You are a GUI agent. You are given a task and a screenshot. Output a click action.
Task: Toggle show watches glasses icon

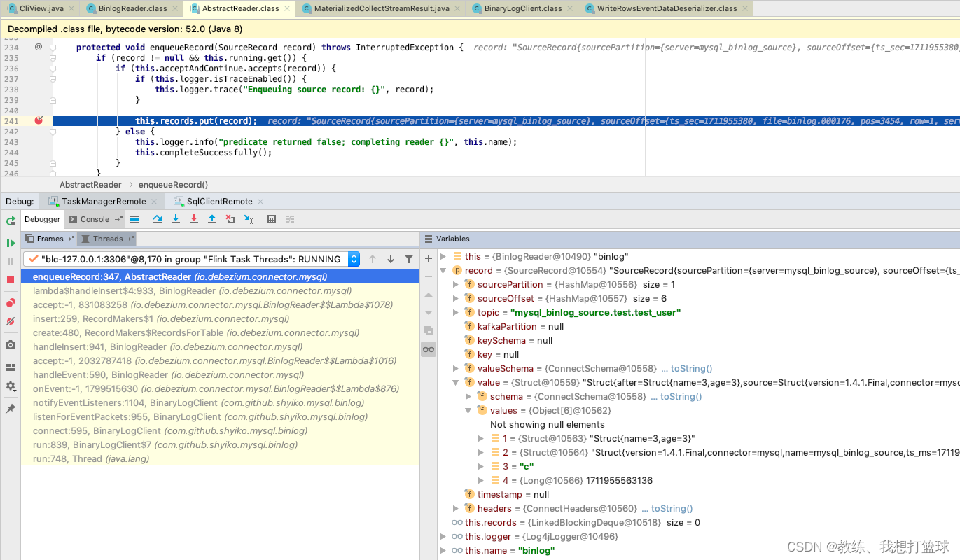429,349
